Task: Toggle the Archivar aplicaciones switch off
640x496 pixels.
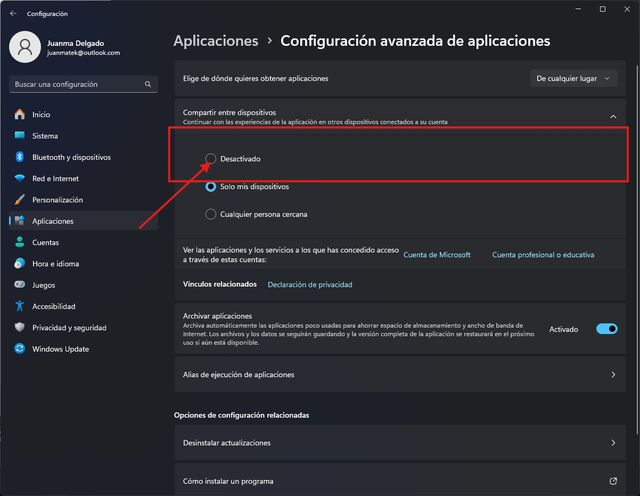Action: 606,328
